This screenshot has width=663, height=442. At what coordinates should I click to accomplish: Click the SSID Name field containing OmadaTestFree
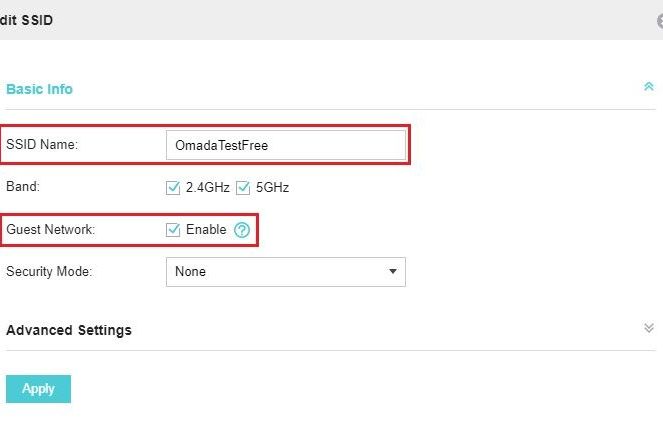coord(286,145)
